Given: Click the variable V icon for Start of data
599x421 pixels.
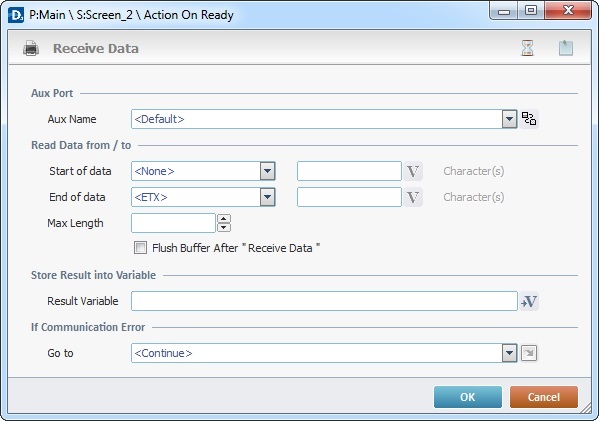Looking at the screenshot, I should (x=413, y=171).
